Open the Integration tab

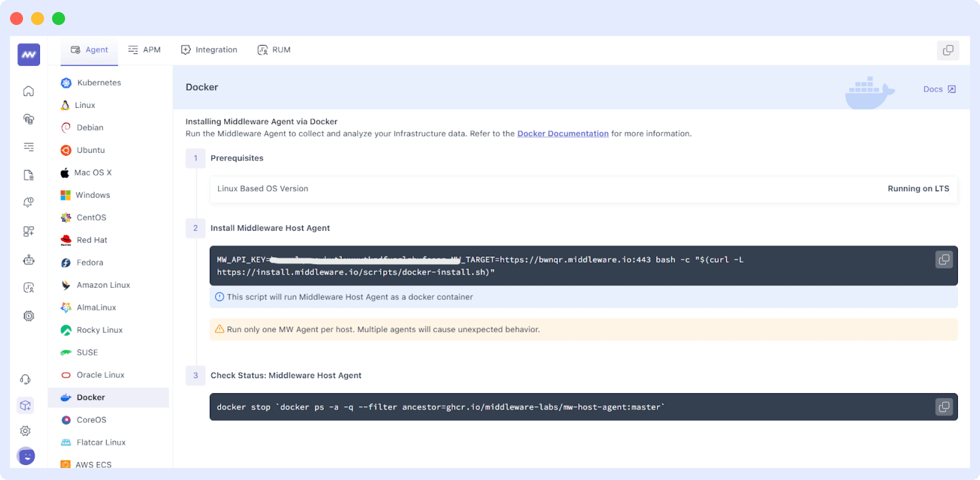(x=209, y=49)
